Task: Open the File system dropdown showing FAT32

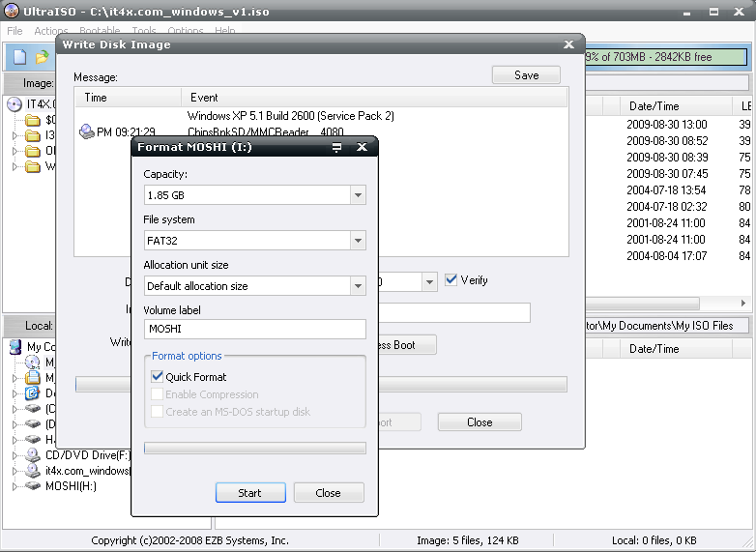Action: coord(358,241)
